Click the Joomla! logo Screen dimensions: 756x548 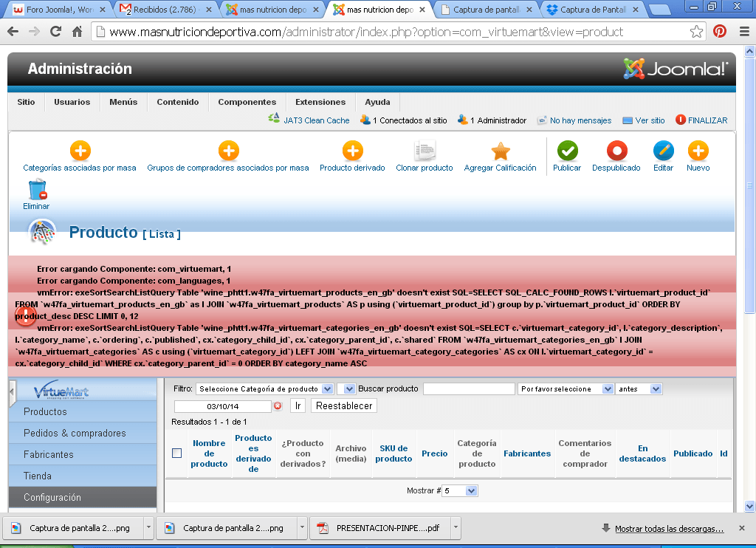675,69
